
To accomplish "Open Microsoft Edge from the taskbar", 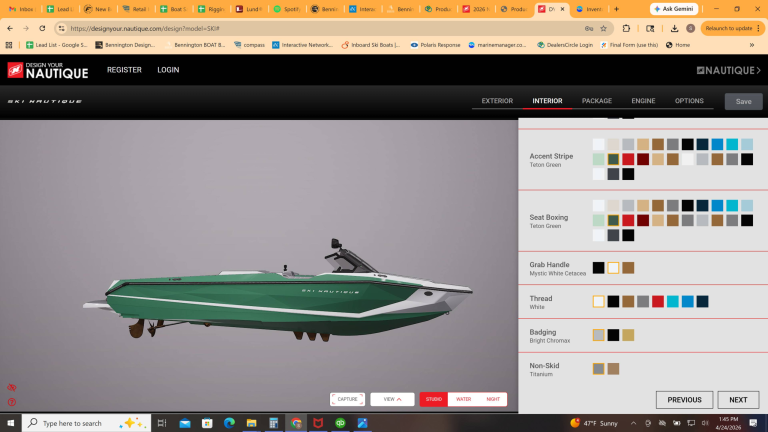I will 229,423.
